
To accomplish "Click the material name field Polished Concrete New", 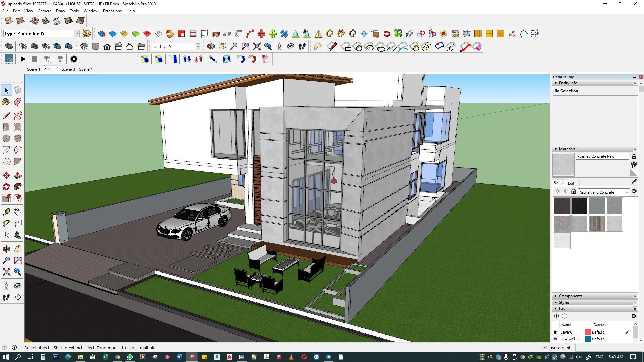I will [x=602, y=156].
